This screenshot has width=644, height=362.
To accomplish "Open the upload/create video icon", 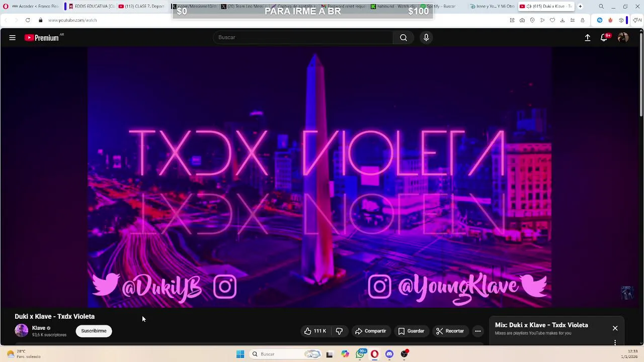I will (587, 38).
